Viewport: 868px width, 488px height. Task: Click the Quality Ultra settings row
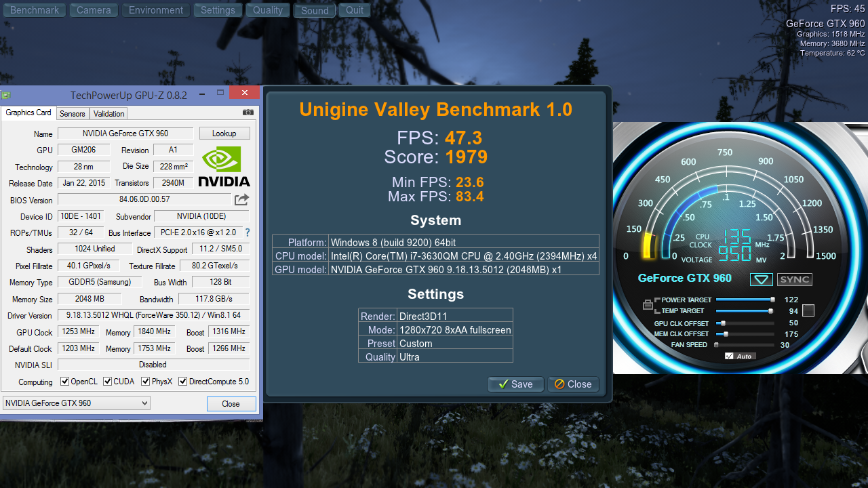coord(435,357)
